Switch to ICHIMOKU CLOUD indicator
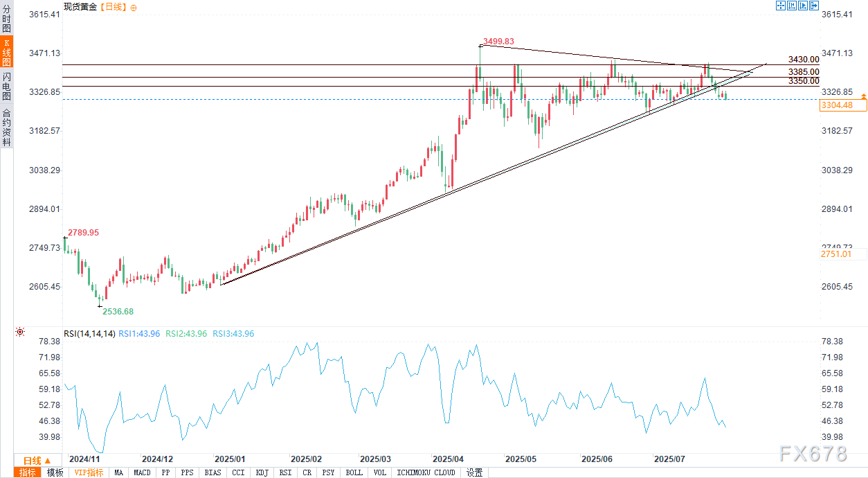 click(426, 472)
